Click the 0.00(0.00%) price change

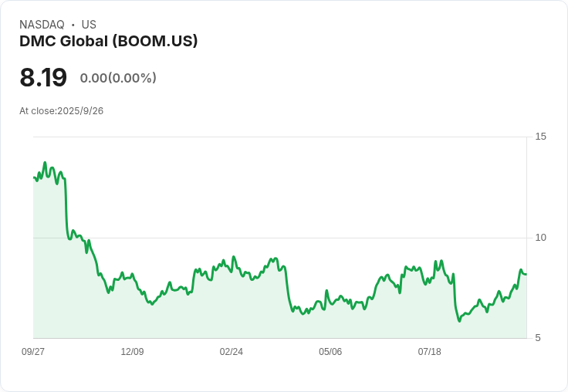coord(118,78)
